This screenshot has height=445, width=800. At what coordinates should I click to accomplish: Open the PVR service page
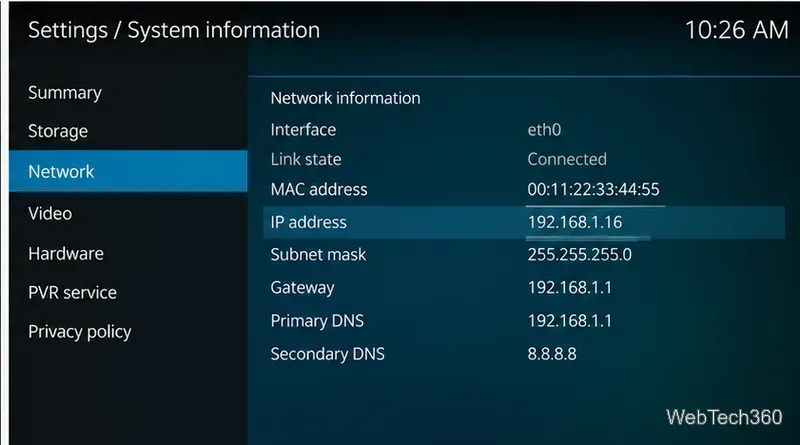pos(72,292)
